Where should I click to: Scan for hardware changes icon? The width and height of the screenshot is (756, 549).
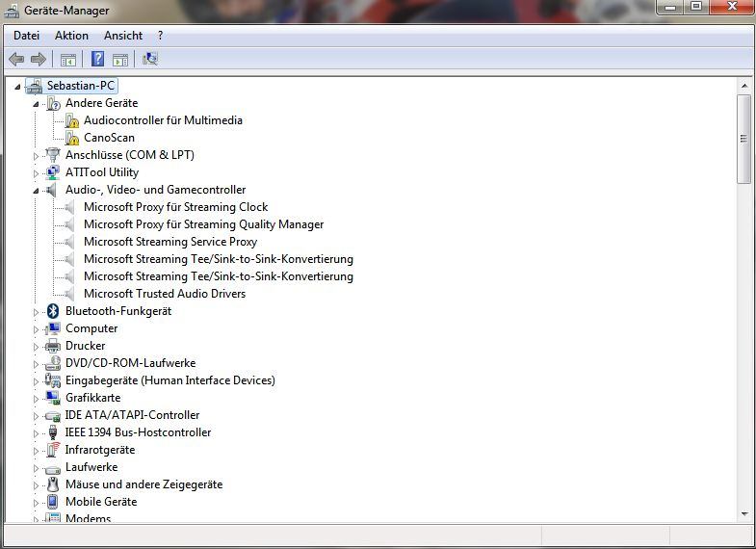coord(150,59)
